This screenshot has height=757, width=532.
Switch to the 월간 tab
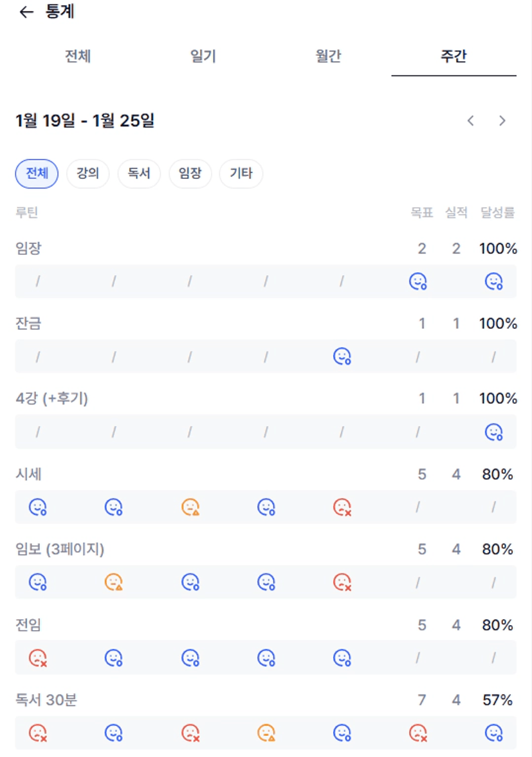(328, 56)
